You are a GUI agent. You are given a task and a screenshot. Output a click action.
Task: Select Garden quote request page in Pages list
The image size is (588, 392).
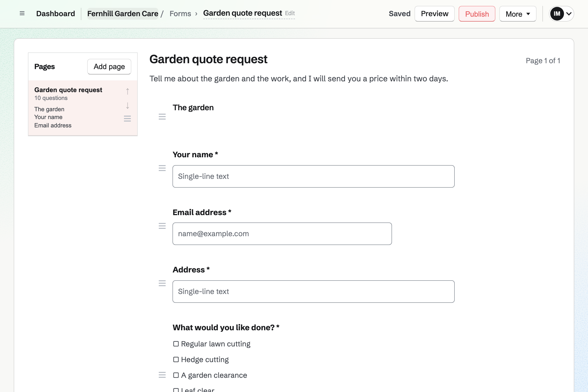pos(83,108)
